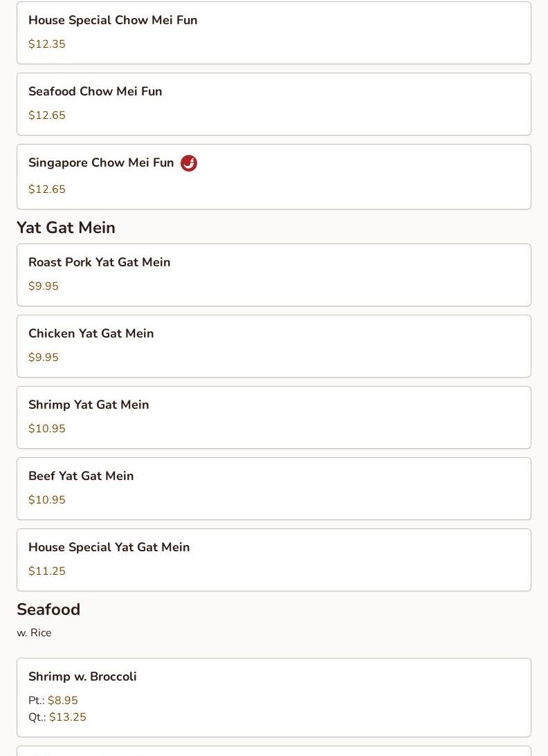Viewport: 548px width, 756px height.
Task: Choose House Special Yat Gat Mein
Action: (x=109, y=548)
